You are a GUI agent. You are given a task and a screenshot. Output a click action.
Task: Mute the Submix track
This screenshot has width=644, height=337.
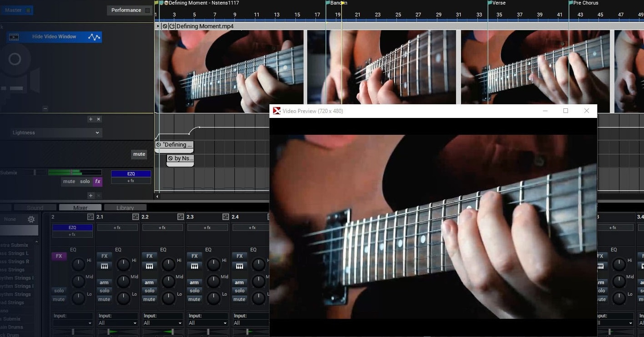[69, 181]
